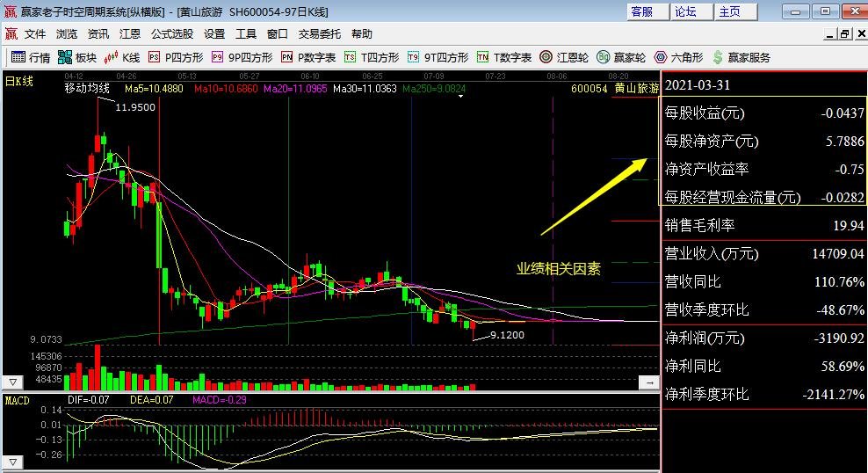Expand the volume panel triangle dropdown
Viewport: 868px width, 473px height.
pyautogui.click(x=12, y=382)
